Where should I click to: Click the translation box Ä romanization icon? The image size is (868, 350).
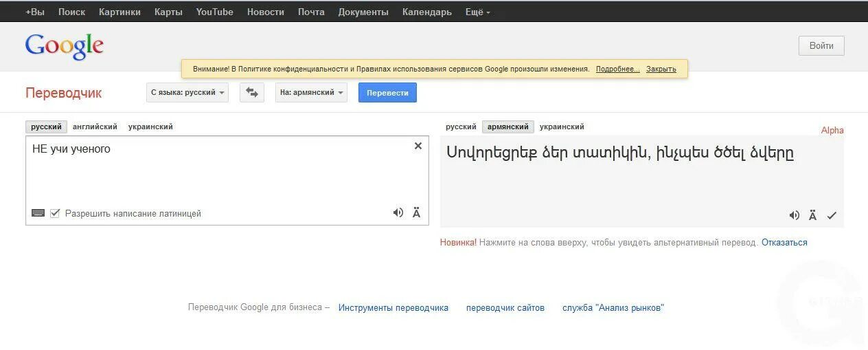click(812, 215)
